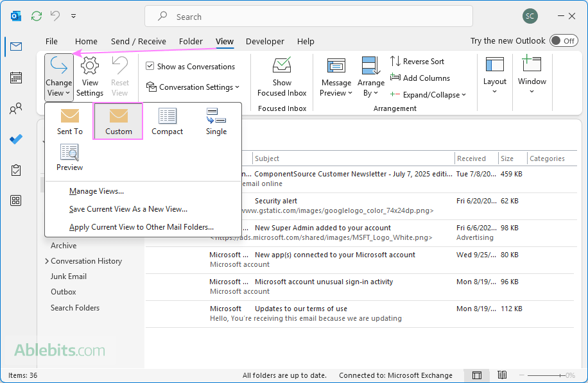The image size is (588, 383).
Task: Click Show Focused Inbox button
Action: 282,77
